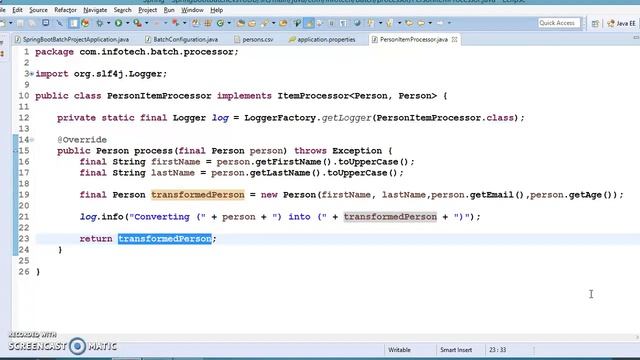Screen dimensions: 640x360
Task: Toggle the highlighted Mark Occurrences icon
Action: point(309,23)
